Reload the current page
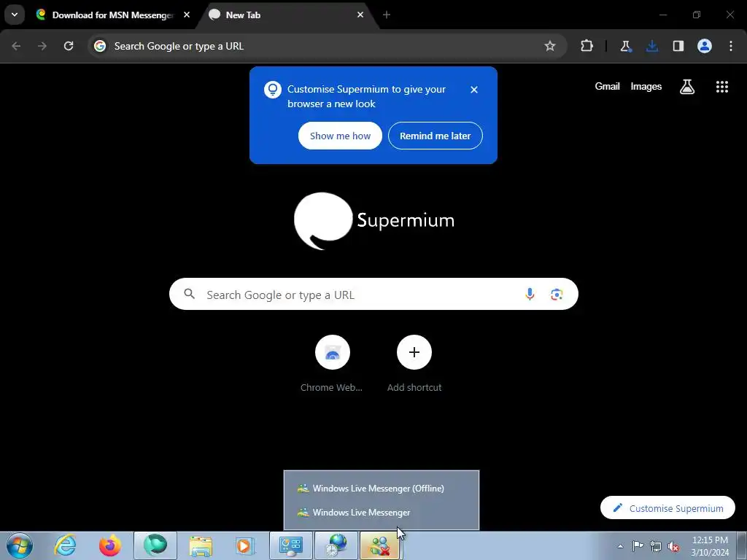 pyautogui.click(x=69, y=46)
